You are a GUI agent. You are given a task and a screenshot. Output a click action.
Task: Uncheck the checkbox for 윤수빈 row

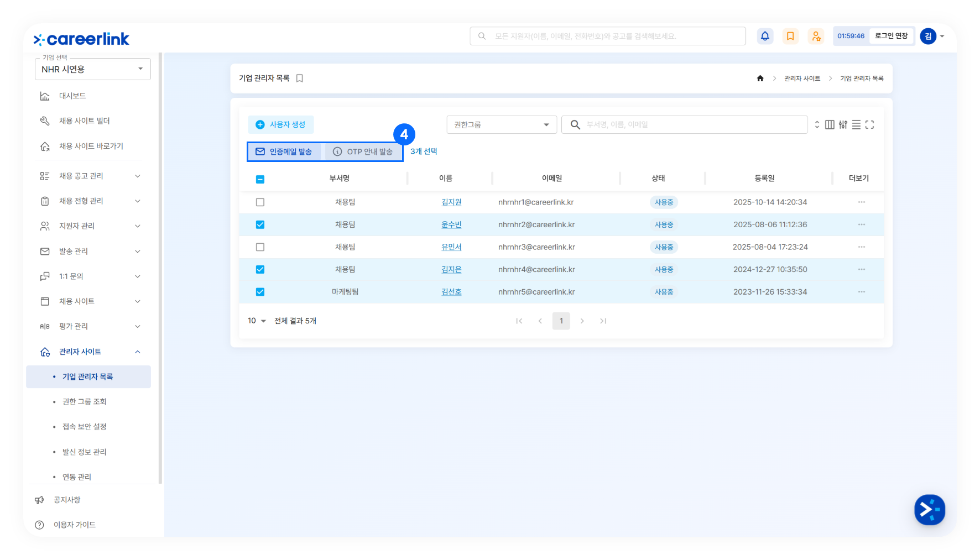260,224
